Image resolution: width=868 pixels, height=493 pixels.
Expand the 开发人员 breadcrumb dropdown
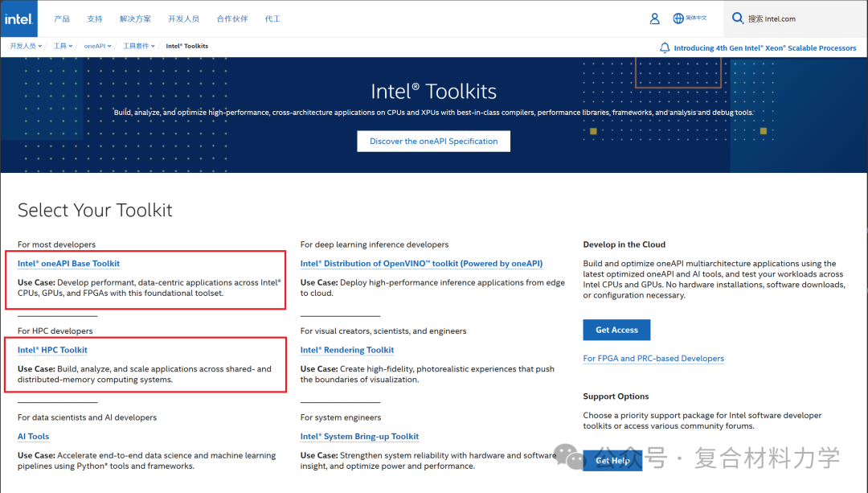(x=26, y=46)
